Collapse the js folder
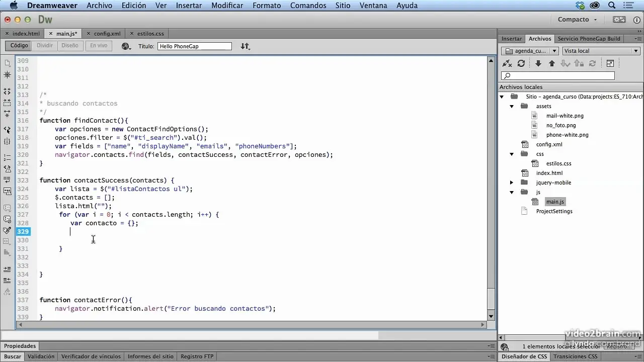Screen dimensions: 644x362 click(512, 192)
